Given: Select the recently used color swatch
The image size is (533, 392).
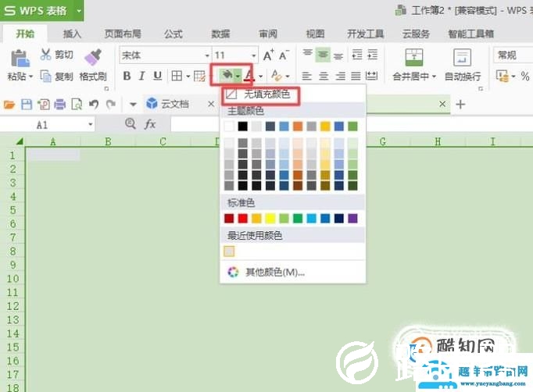Looking at the screenshot, I should pos(229,251).
